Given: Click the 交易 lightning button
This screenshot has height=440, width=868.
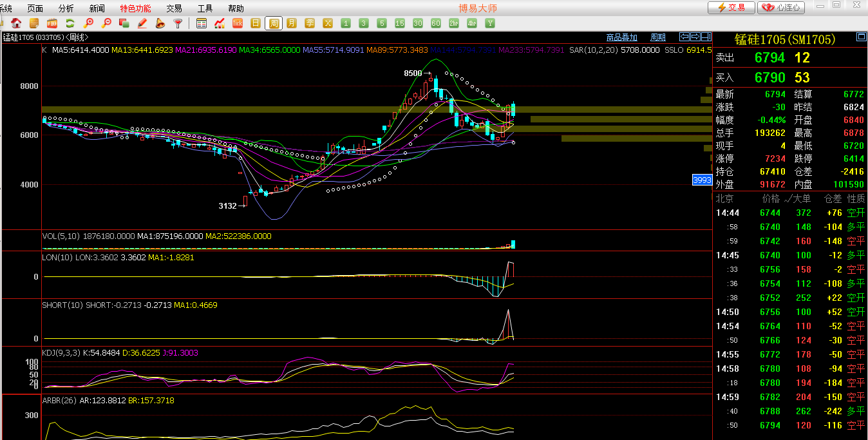Looking at the screenshot, I should [731, 8].
